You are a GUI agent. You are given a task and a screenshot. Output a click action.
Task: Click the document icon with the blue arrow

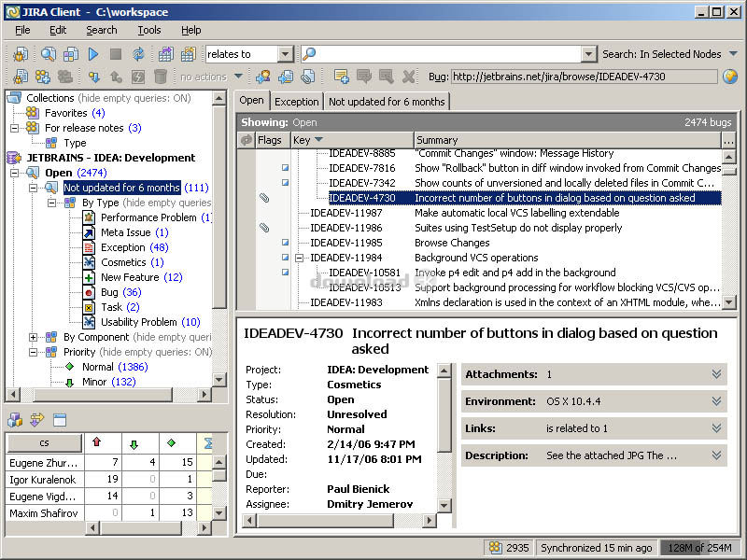pos(286,77)
